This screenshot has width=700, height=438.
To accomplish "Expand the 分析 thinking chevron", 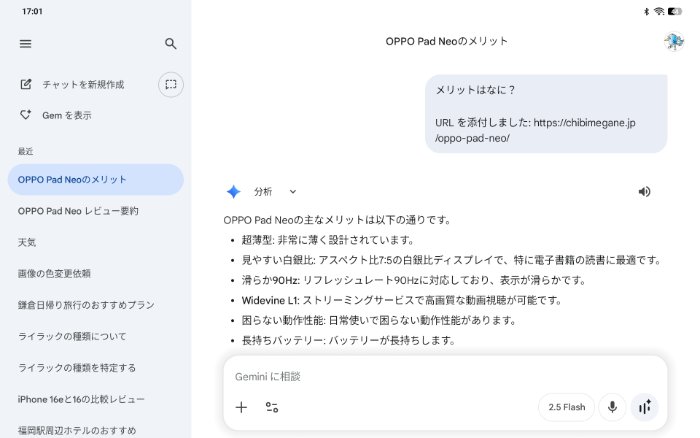I will (x=293, y=192).
